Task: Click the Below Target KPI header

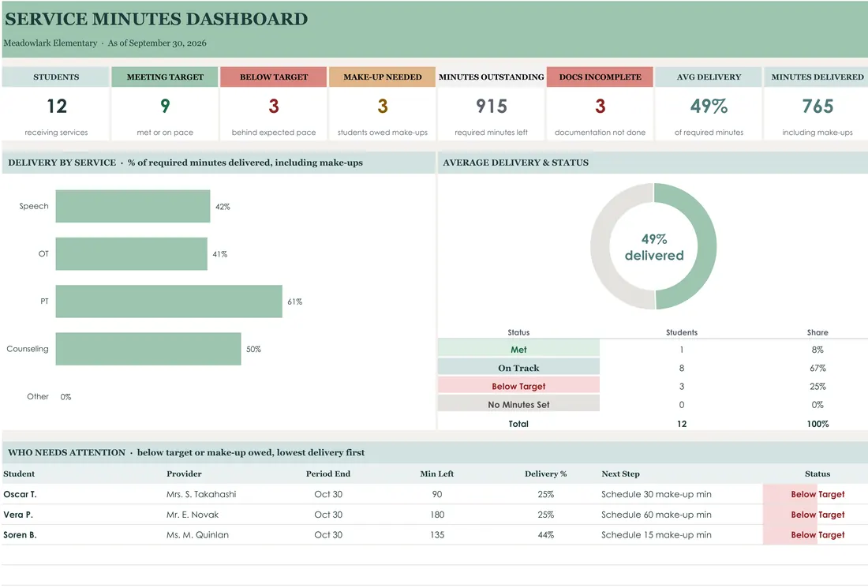Action: (x=274, y=77)
